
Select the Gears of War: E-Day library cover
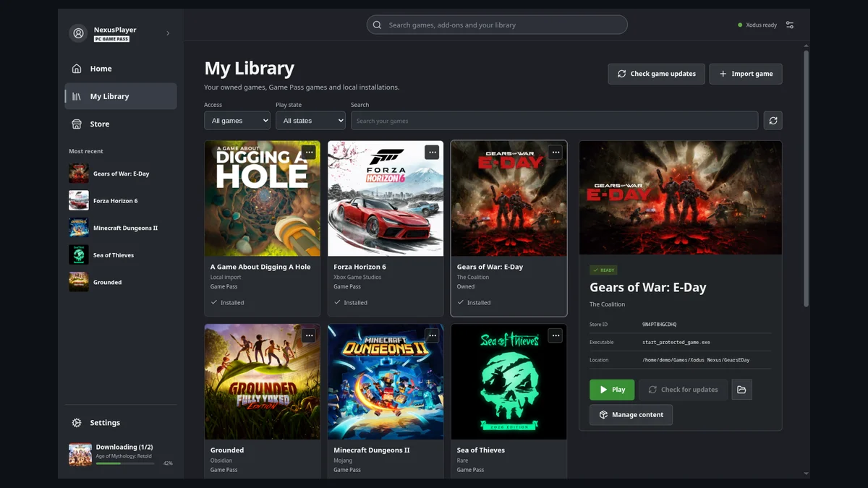509,199
